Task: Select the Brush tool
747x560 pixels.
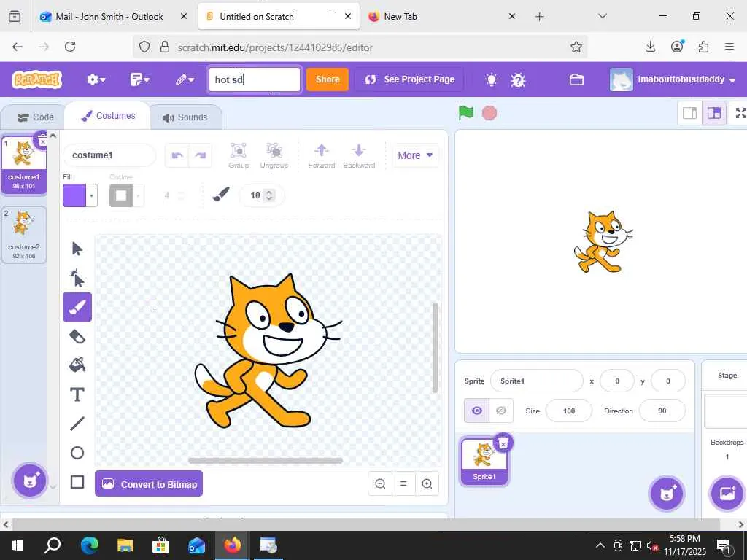Action: 77,307
